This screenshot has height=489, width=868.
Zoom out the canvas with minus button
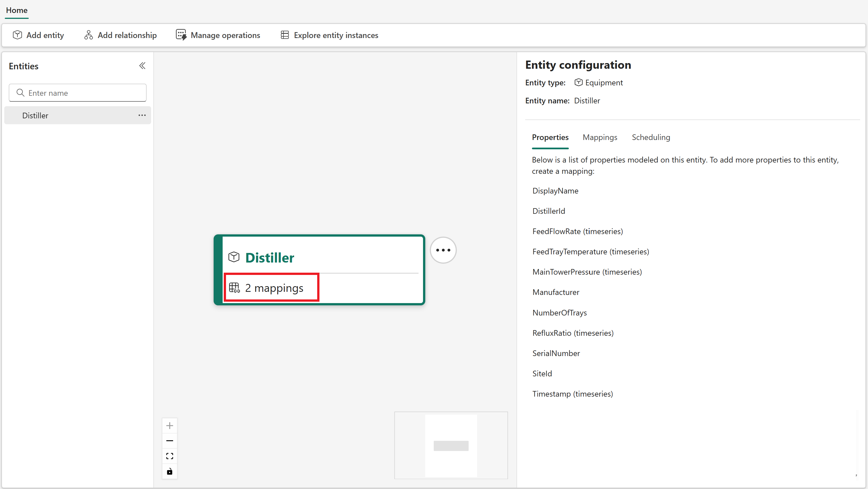pos(169,441)
